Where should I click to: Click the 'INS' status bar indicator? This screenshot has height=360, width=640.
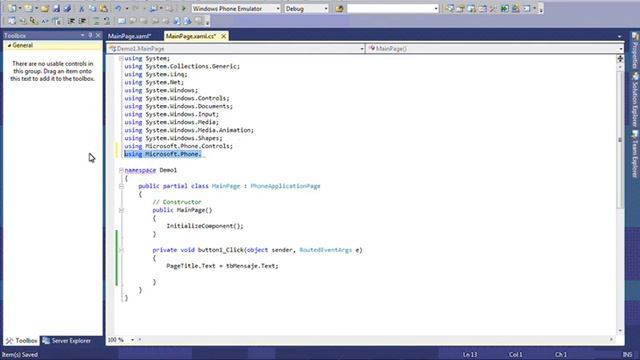point(627,354)
